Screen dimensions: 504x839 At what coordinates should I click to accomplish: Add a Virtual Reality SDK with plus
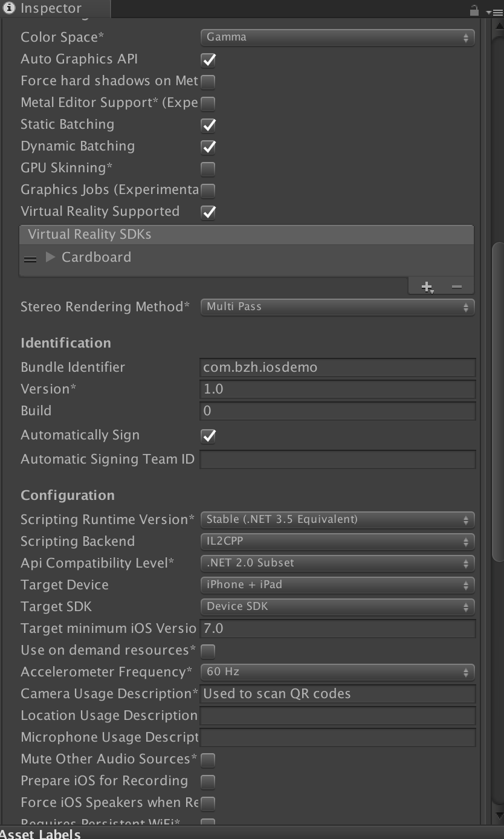[427, 287]
